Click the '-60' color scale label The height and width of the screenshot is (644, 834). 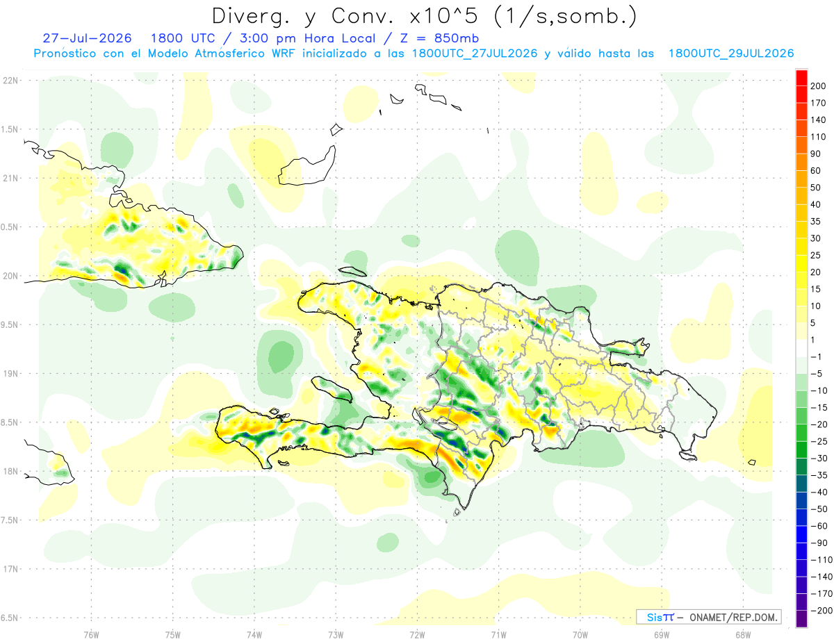pyautogui.click(x=818, y=526)
